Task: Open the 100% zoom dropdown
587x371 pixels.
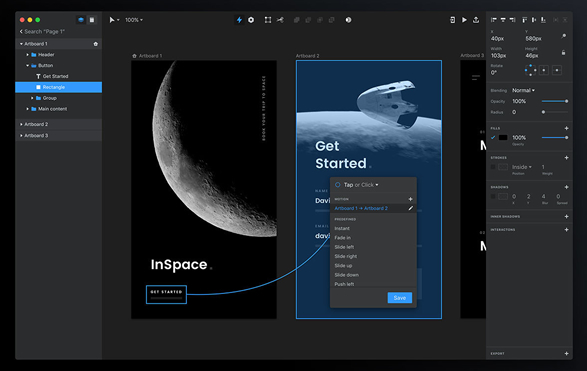Action: [x=134, y=20]
